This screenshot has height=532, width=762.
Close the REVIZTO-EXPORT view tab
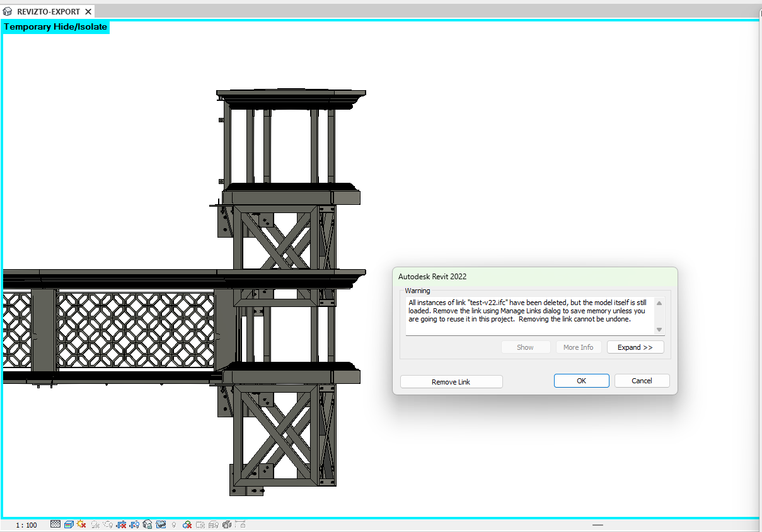[88, 12]
